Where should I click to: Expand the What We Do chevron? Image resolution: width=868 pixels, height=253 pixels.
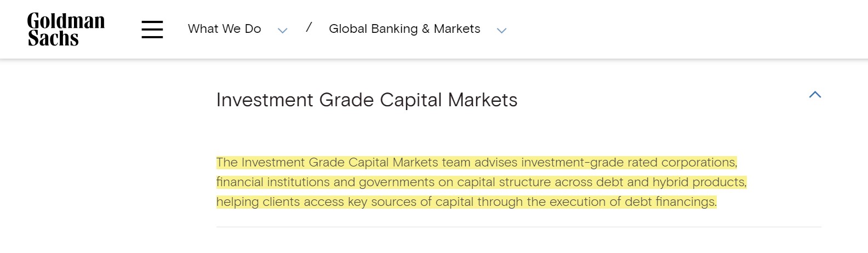283,31
